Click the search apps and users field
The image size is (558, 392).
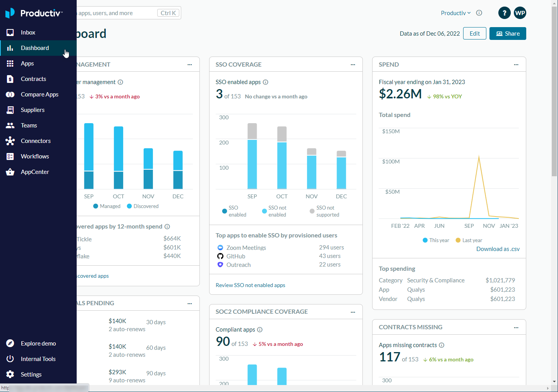(116, 13)
